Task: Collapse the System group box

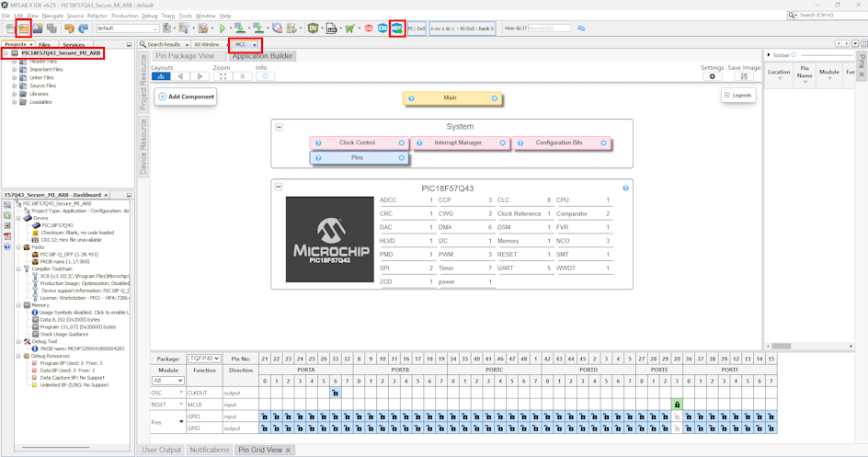Action: tap(279, 127)
